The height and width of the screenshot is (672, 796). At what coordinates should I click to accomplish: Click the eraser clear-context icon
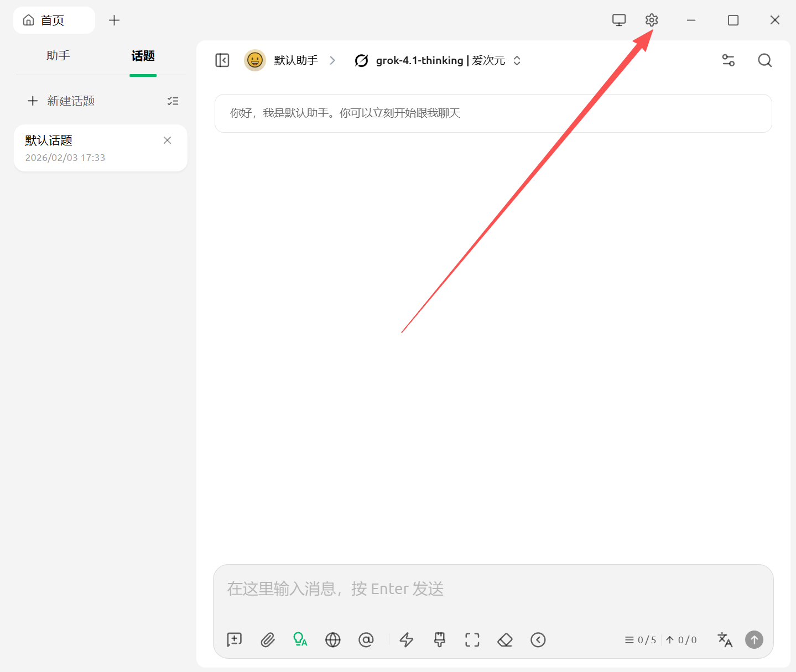tap(505, 640)
